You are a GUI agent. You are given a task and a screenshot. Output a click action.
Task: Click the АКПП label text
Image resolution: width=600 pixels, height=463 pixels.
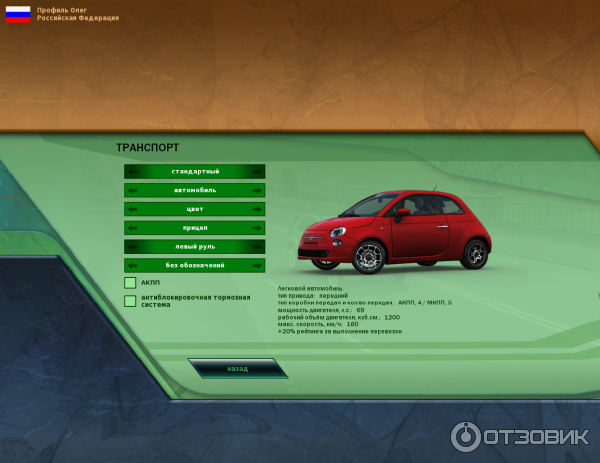151,283
